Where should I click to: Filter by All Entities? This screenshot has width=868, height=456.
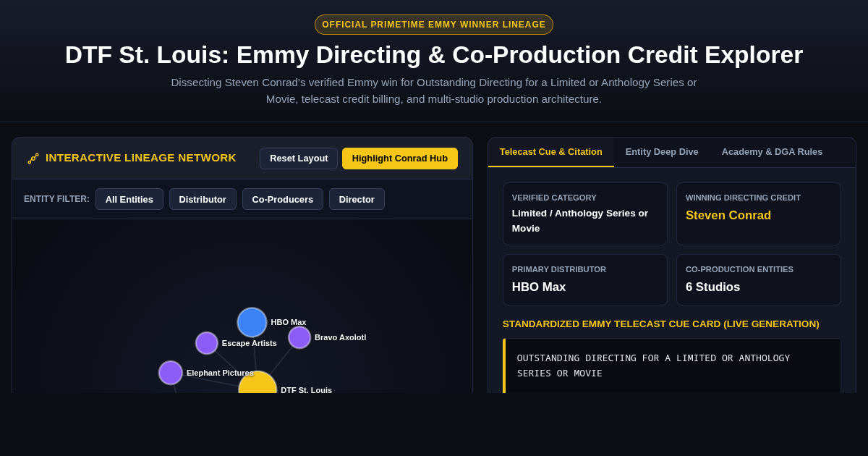tap(129, 199)
